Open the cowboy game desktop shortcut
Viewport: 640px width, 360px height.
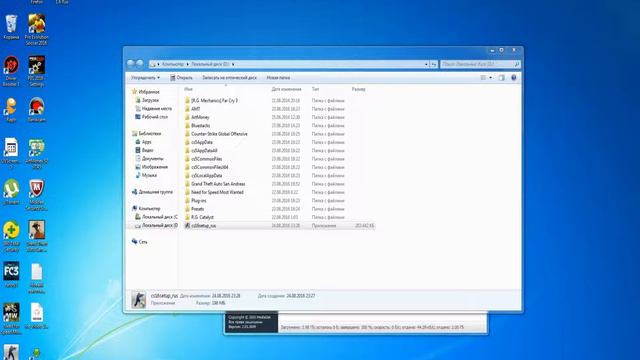[36, 236]
